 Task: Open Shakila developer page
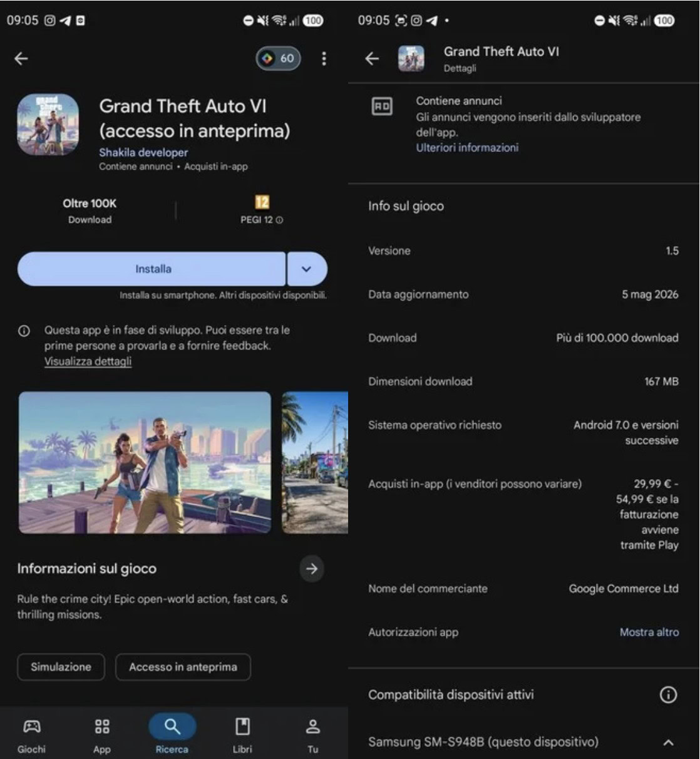143,152
